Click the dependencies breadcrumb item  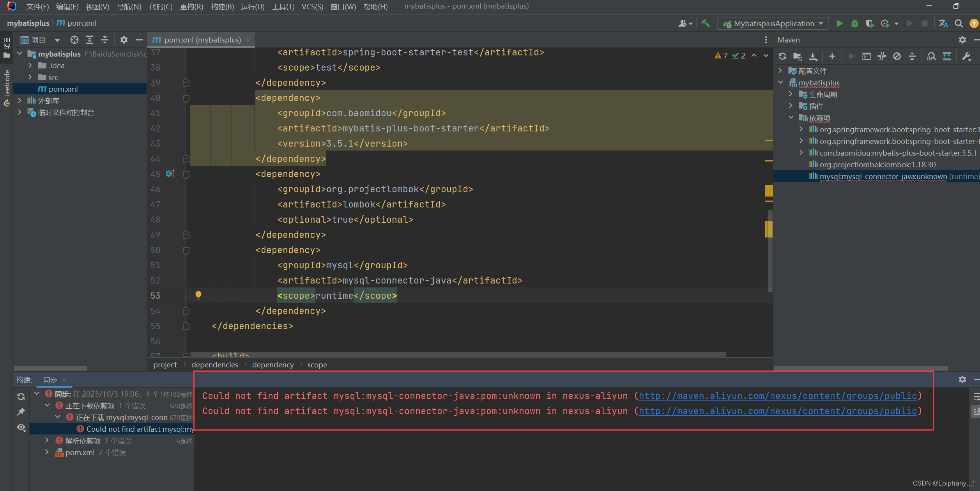click(x=214, y=365)
